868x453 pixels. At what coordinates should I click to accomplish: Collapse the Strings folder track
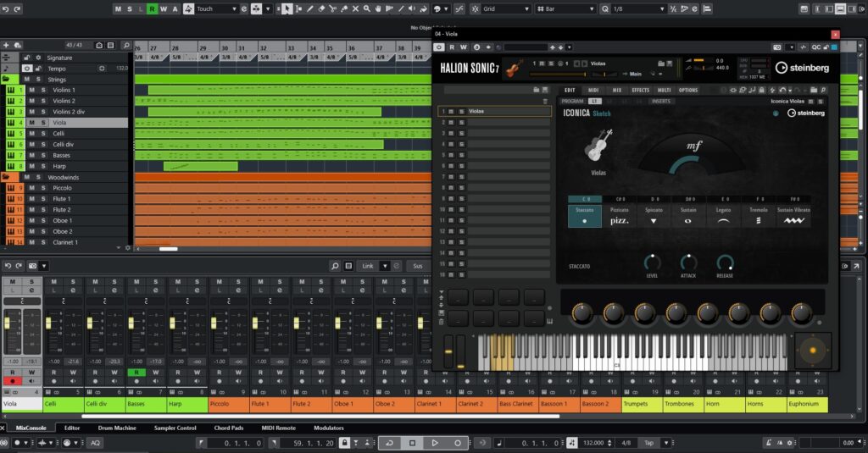tap(6, 79)
